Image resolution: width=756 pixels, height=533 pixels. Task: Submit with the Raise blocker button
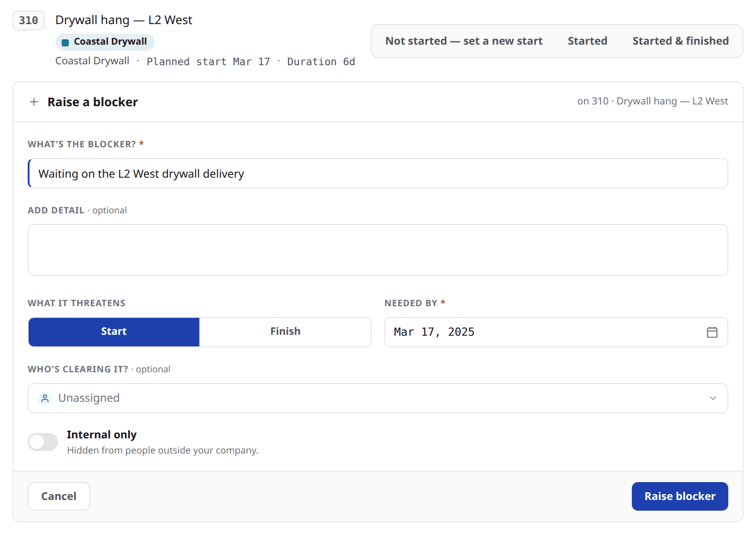tap(680, 496)
